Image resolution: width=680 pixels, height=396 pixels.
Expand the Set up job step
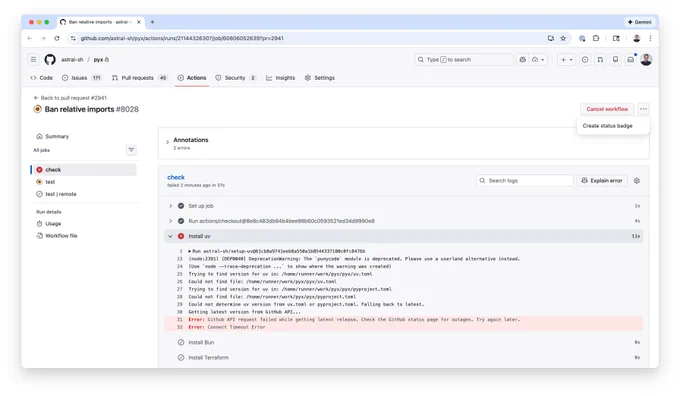[x=403, y=206]
